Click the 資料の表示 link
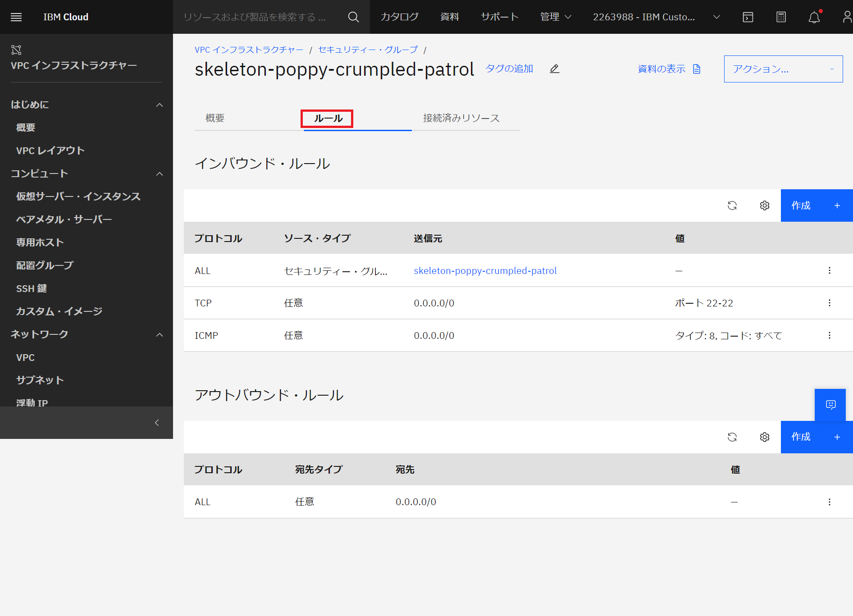 click(661, 69)
